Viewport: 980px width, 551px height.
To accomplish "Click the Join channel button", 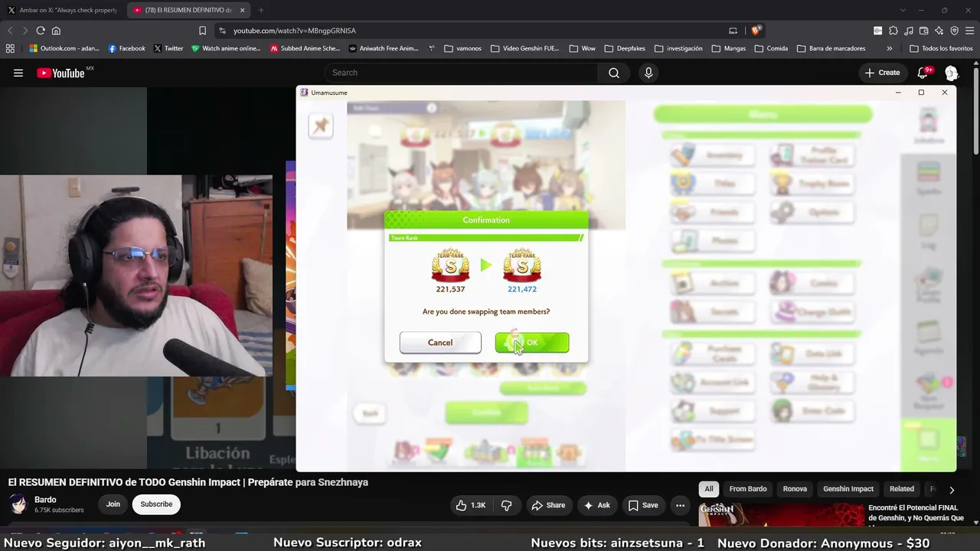I will tap(113, 504).
